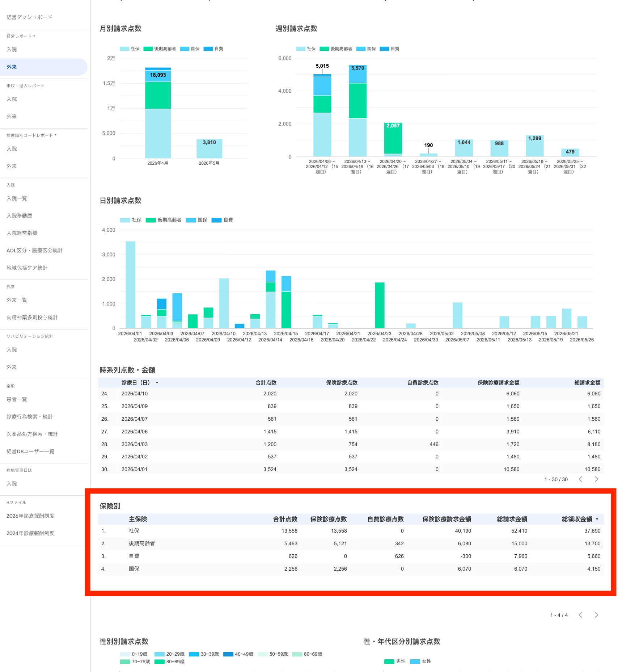Sort by 診療日（日）column arrow
The height and width of the screenshot is (672, 618).
point(157,383)
